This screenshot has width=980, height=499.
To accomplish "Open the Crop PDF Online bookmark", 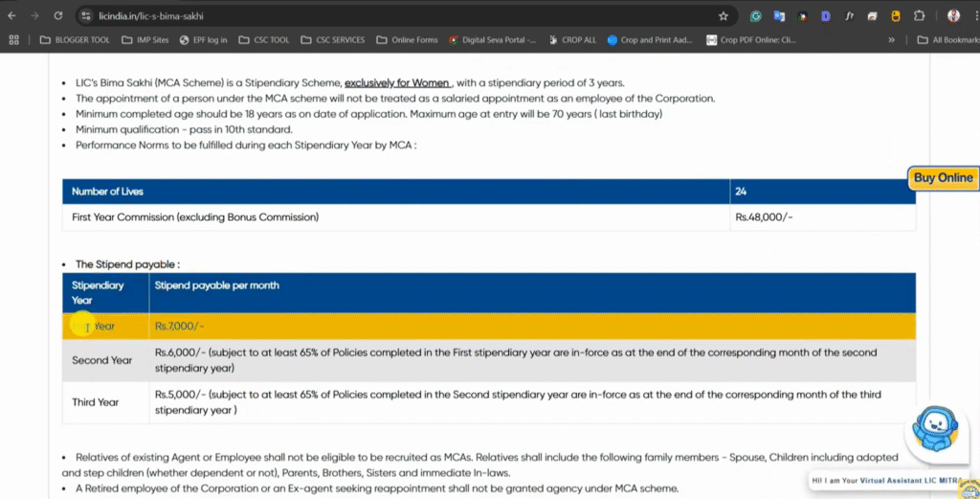I will coord(752,40).
